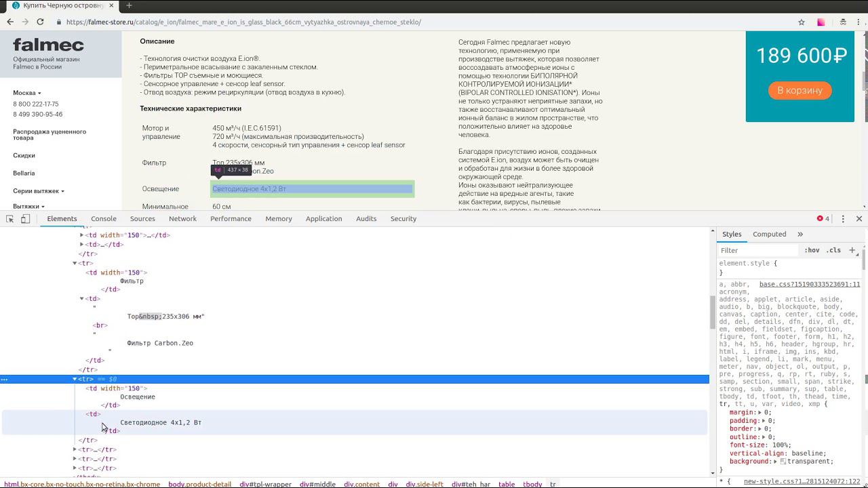Close the falmec browser tab
Viewport: 868px width, 488px height.
point(111,5)
